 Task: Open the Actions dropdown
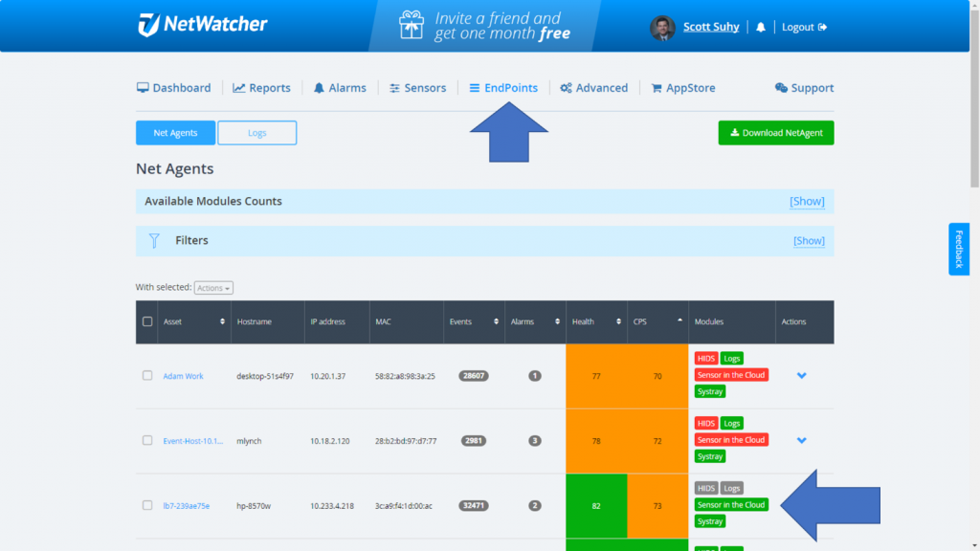point(212,288)
